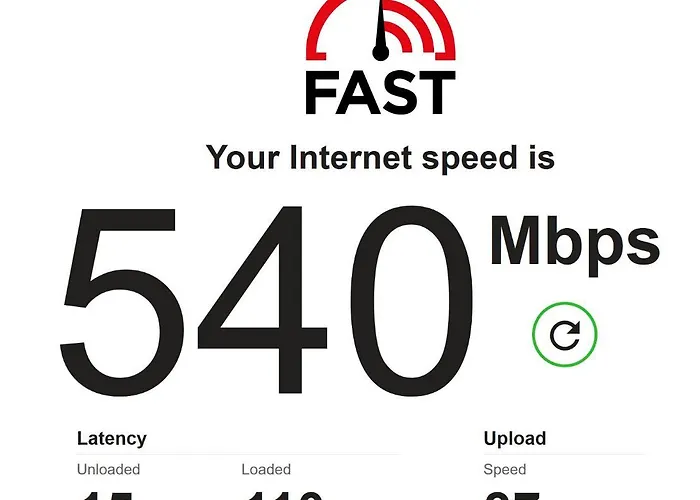Click the black needle in the speedometer logo
The height and width of the screenshot is (500, 700).
380,30
